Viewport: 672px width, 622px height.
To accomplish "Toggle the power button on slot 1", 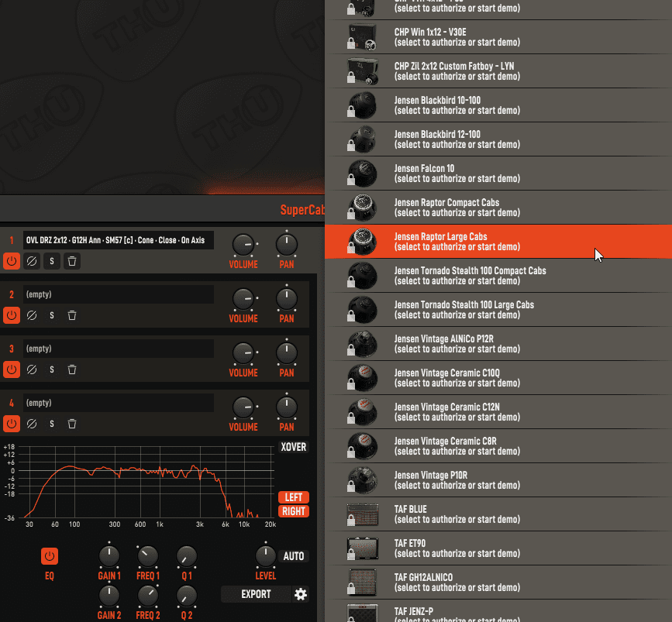I will (12, 262).
